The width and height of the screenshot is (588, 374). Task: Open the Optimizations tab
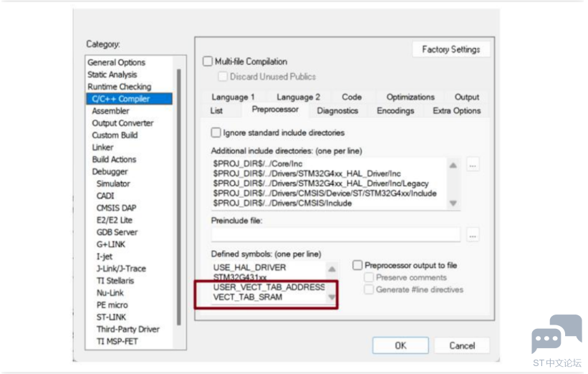point(410,97)
